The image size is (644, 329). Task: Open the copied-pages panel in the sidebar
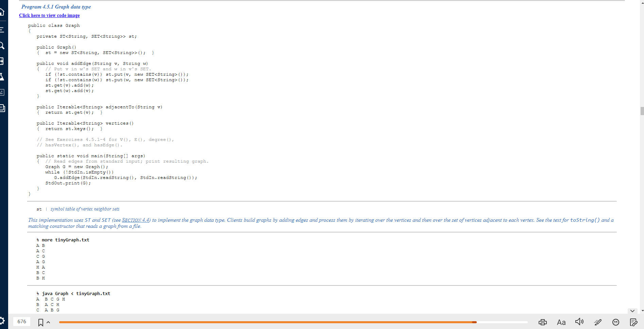coord(2,108)
